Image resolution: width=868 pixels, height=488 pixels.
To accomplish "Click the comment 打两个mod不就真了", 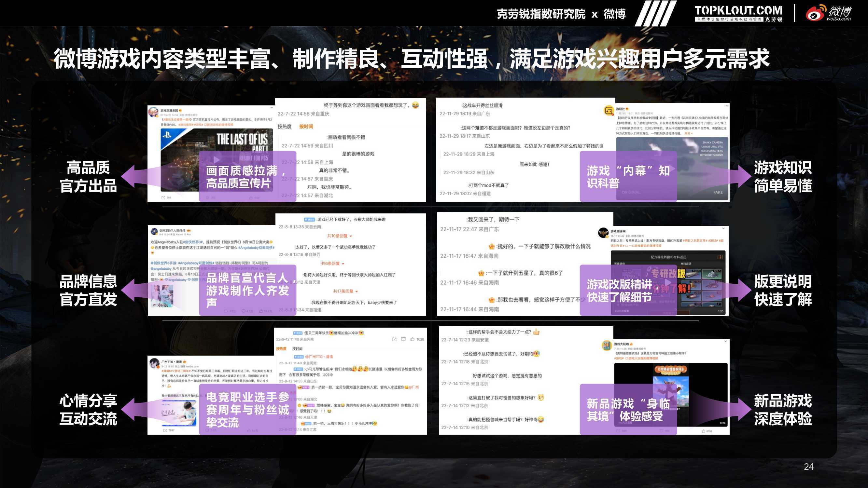I will coord(488,185).
